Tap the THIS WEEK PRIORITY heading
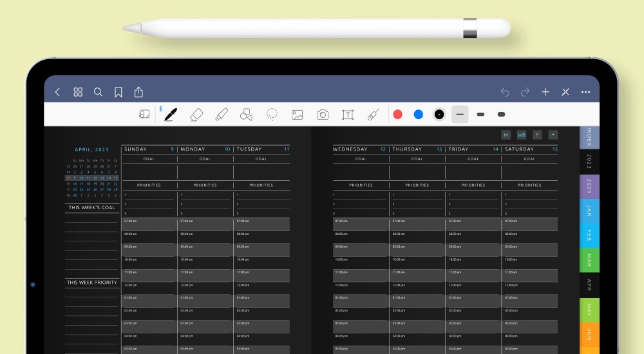 92,283
